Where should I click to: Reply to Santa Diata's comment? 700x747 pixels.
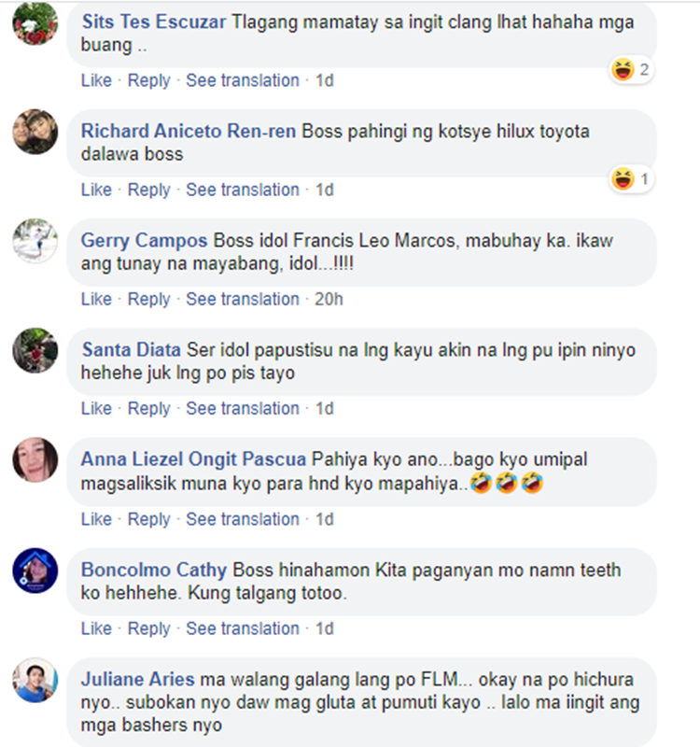pos(148,409)
